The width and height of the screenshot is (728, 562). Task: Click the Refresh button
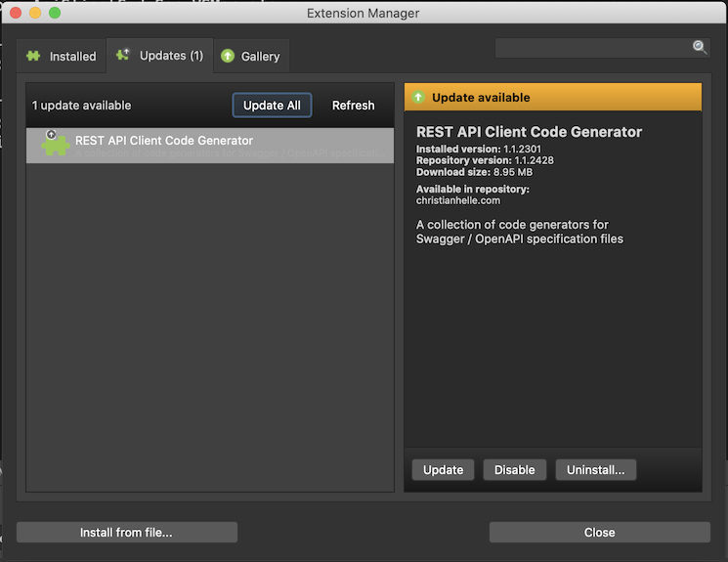353,106
